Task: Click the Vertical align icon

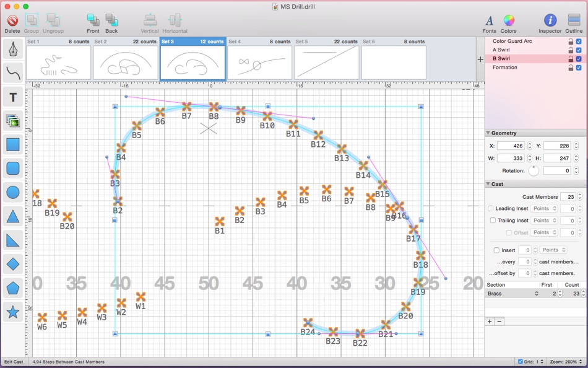Action: click(x=150, y=20)
